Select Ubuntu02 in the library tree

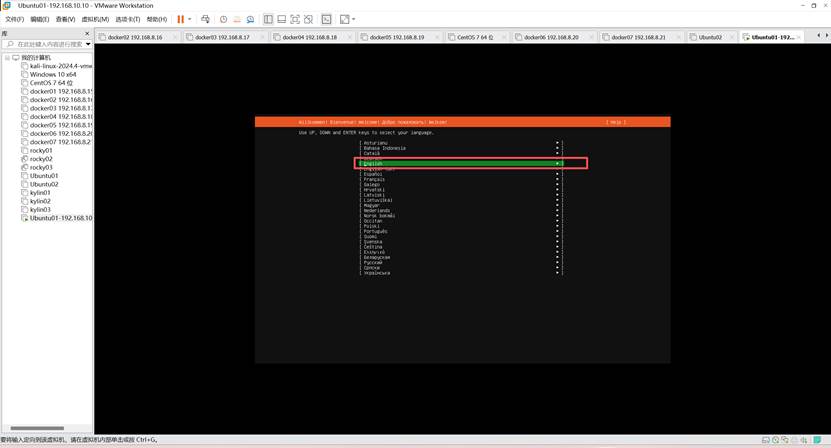[43, 184]
